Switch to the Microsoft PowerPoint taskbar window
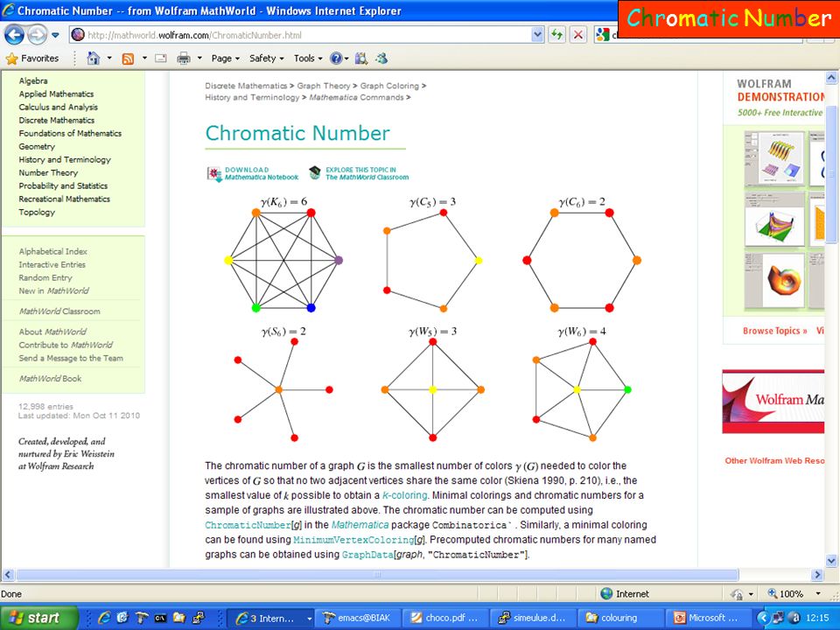840x630 pixels. 707,618
